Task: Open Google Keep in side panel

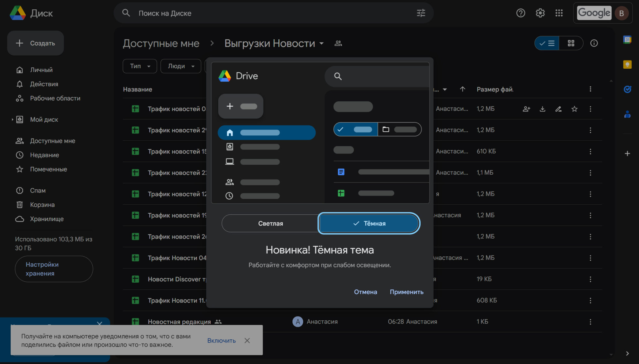Action: [x=627, y=65]
